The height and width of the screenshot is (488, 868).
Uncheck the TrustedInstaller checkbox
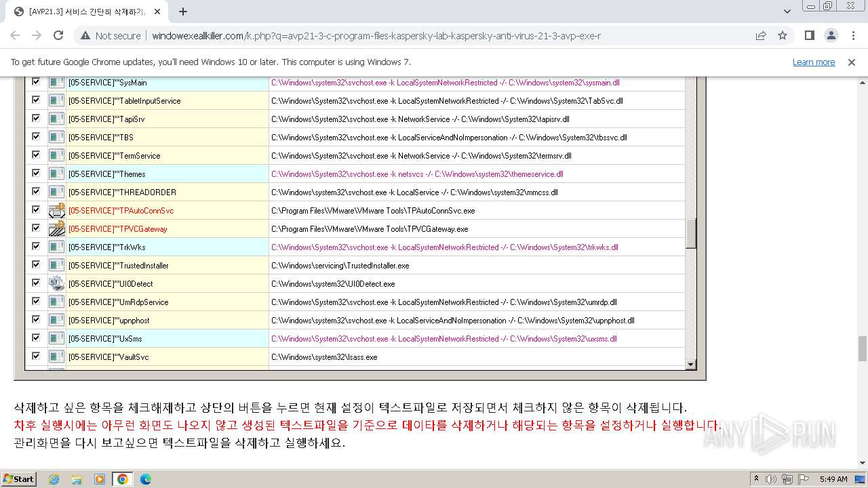pyautogui.click(x=36, y=264)
